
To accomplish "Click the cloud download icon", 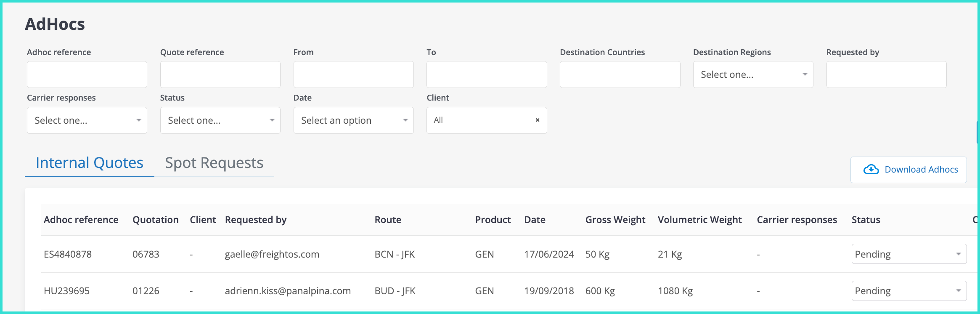I will click(871, 170).
